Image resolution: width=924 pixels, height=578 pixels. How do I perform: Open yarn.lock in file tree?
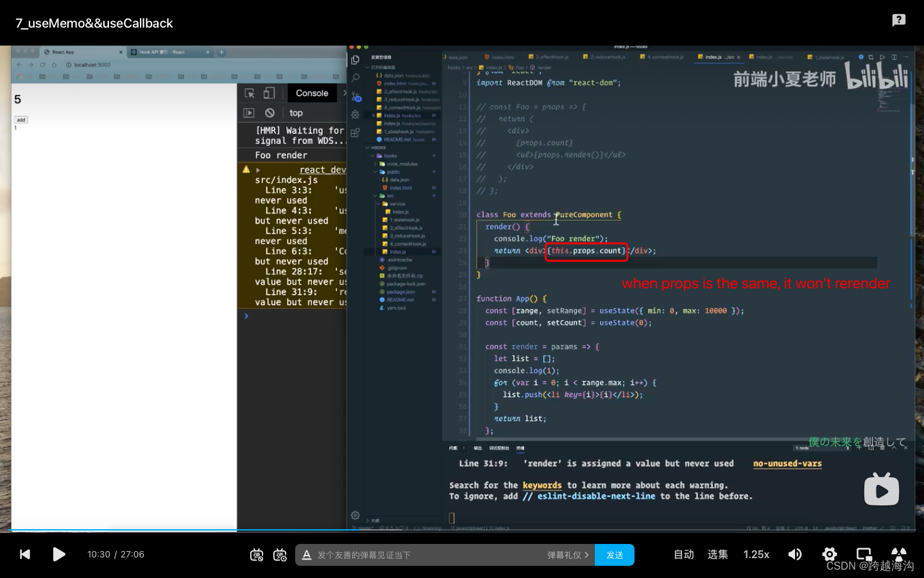396,308
